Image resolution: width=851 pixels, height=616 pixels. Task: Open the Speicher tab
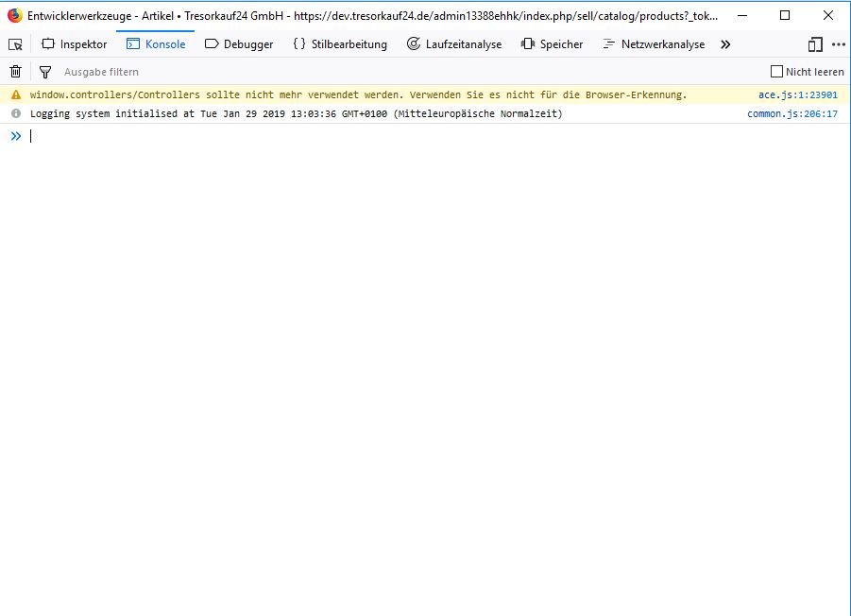click(x=552, y=44)
